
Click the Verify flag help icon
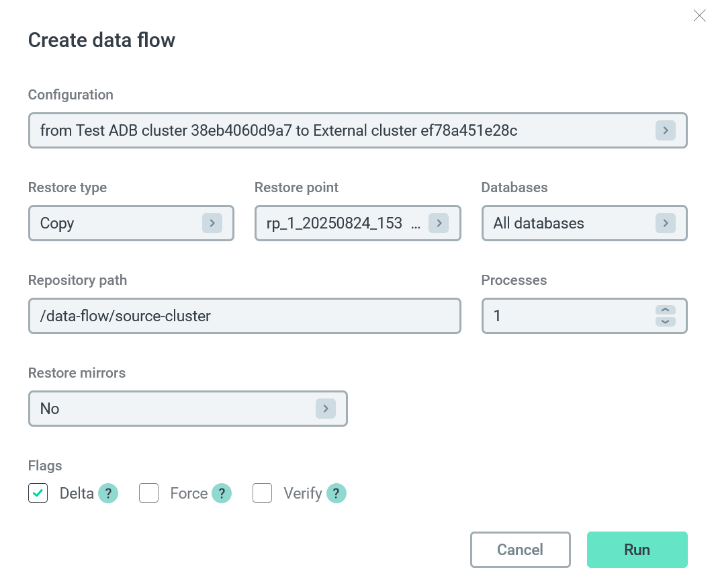pyautogui.click(x=336, y=493)
